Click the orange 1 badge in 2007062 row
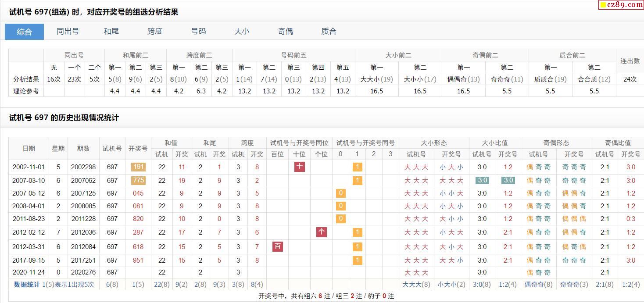 coord(358,180)
